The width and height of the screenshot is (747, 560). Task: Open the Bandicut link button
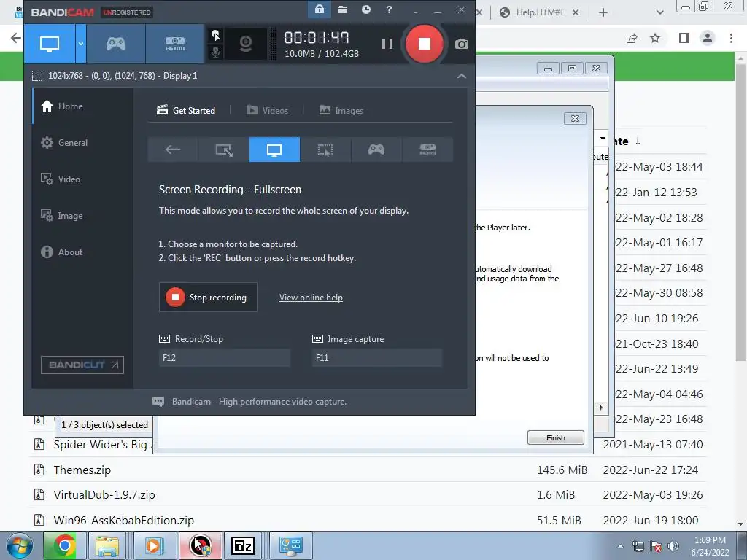[x=82, y=365]
